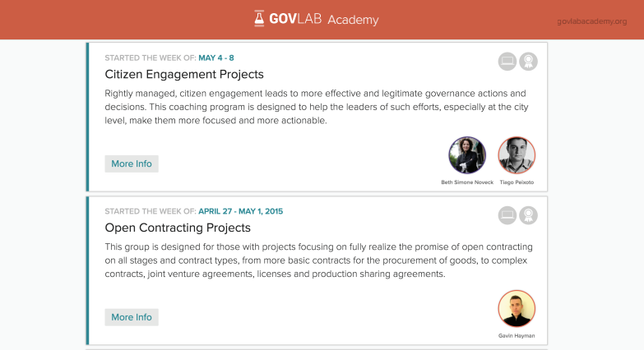
Task: Select the MAY 4 - 8 date label
Action: (x=216, y=58)
